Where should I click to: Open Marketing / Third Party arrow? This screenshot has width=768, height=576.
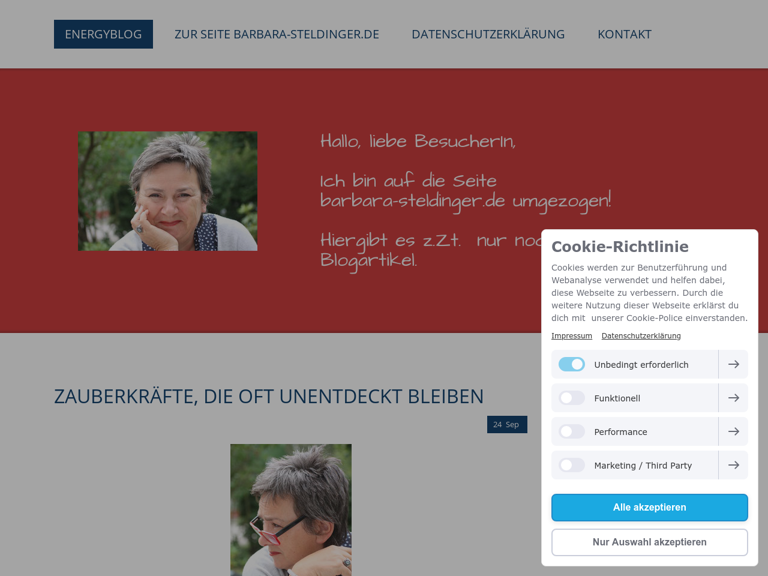click(733, 465)
